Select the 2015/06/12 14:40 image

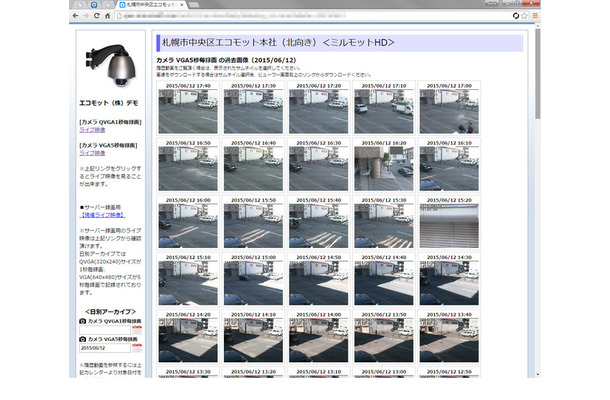[x=384, y=283]
